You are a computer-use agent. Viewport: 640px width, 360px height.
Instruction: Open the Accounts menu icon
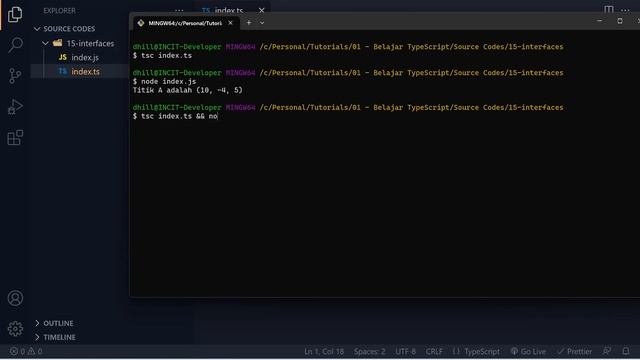tap(15, 298)
